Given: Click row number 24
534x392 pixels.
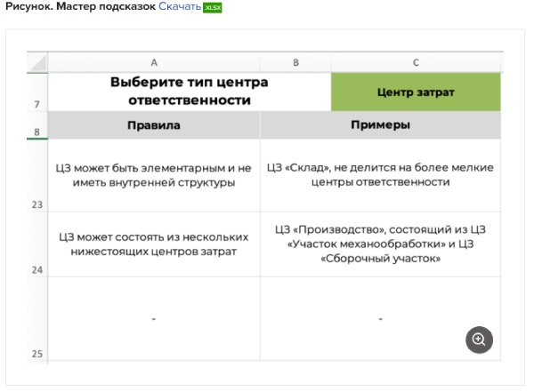Looking at the screenshot, I should pyautogui.click(x=36, y=268).
